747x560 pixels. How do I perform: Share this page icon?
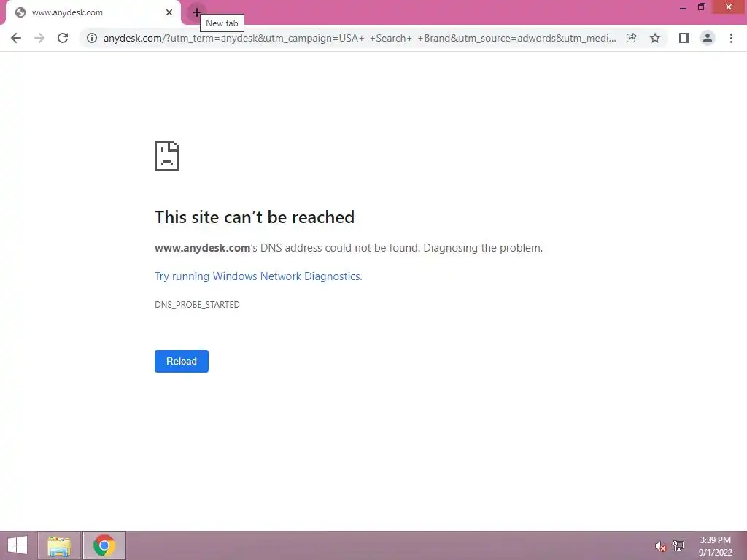[x=632, y=38]
